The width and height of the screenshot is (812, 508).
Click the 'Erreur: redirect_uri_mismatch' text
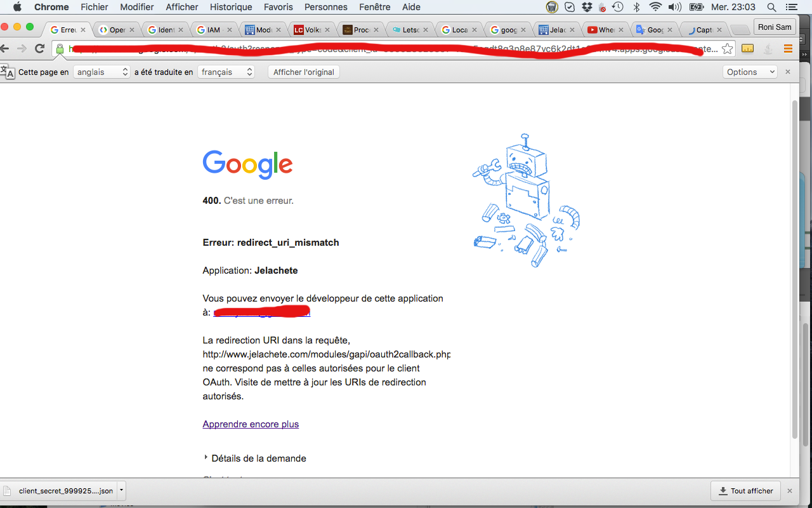coord(271,243)
